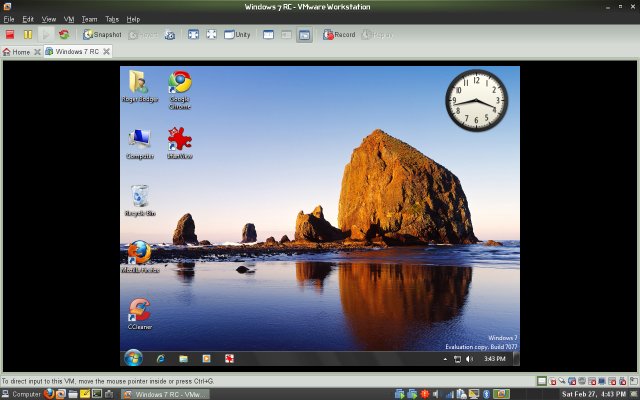
Task: Select the highlighted console-only view icon
Action: 304,35
